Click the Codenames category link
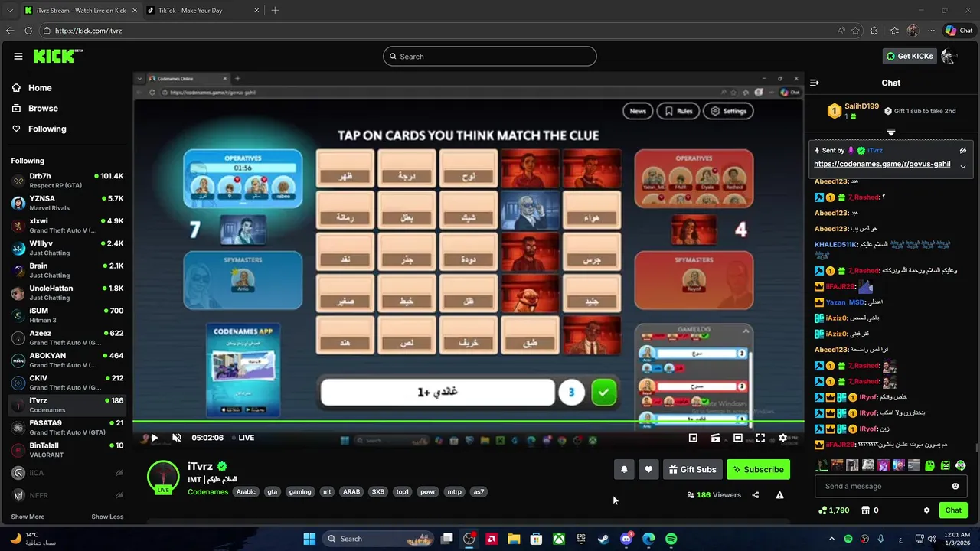The height and width of the screenshot is (551, 980). pyautogui.click(x=207, y=491)
